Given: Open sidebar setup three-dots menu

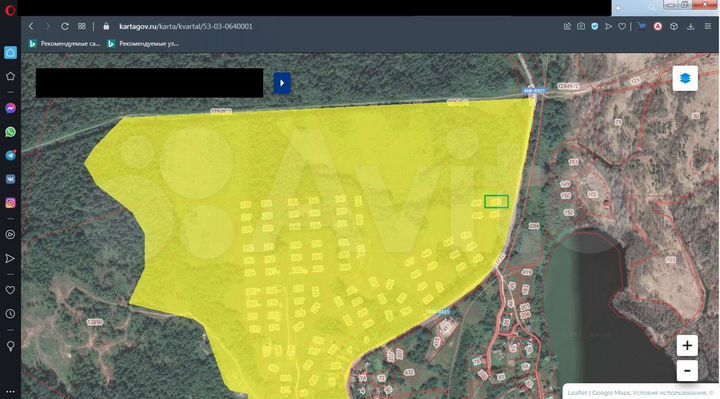Looking at the screenshot, I should 10,392.
